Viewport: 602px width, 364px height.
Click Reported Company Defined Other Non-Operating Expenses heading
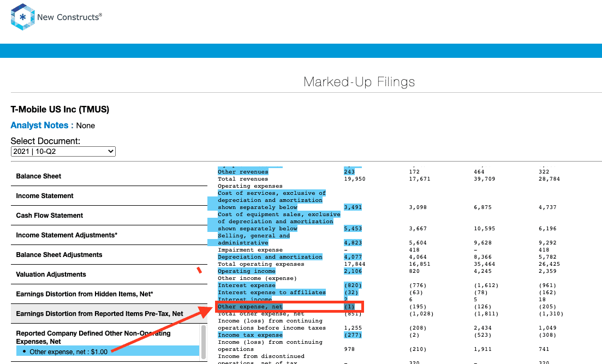tap(93, 337)
